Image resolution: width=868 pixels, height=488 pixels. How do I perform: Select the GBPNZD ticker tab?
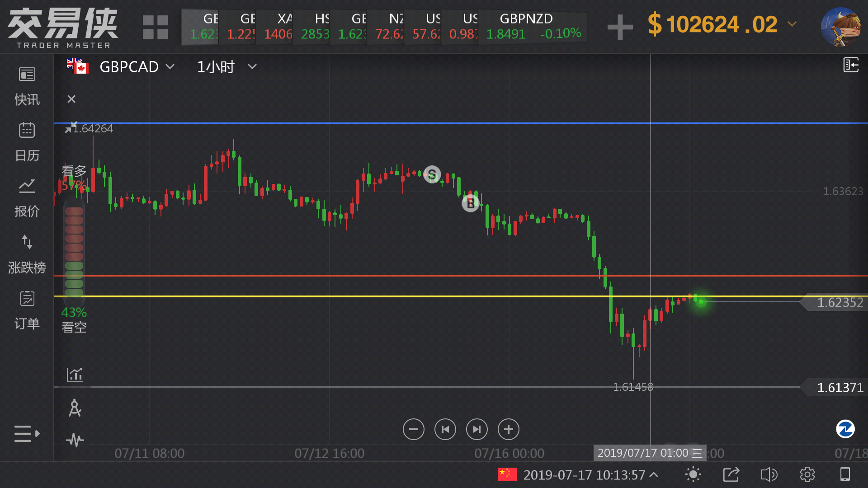(533, 26)
